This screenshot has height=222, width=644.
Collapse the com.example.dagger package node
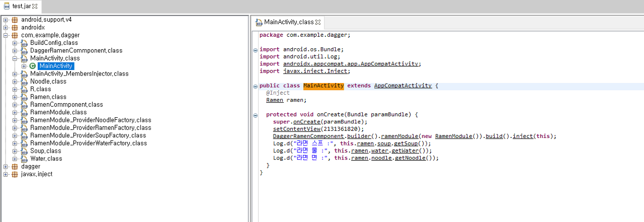[6, 35]
